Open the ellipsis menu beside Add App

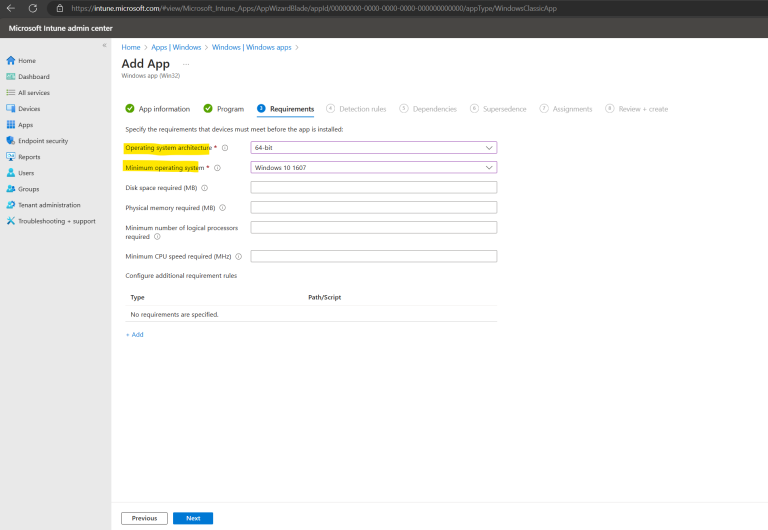click(x=186, y=64)
